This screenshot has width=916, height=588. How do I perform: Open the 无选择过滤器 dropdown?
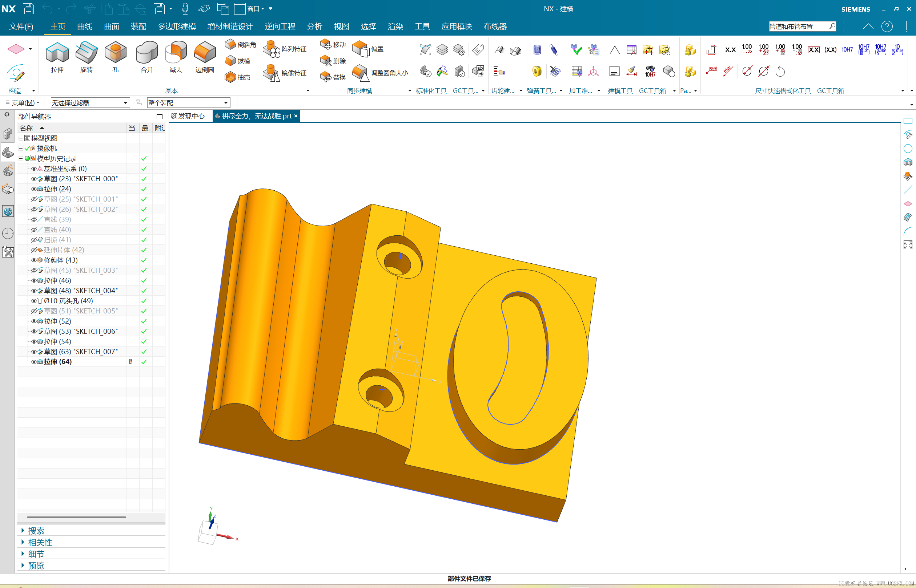pos(90,103)
